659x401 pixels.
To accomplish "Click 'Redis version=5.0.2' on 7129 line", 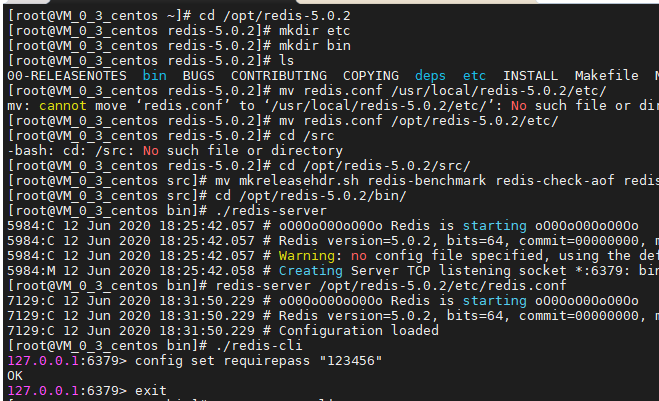I will (x=358, y=316).
